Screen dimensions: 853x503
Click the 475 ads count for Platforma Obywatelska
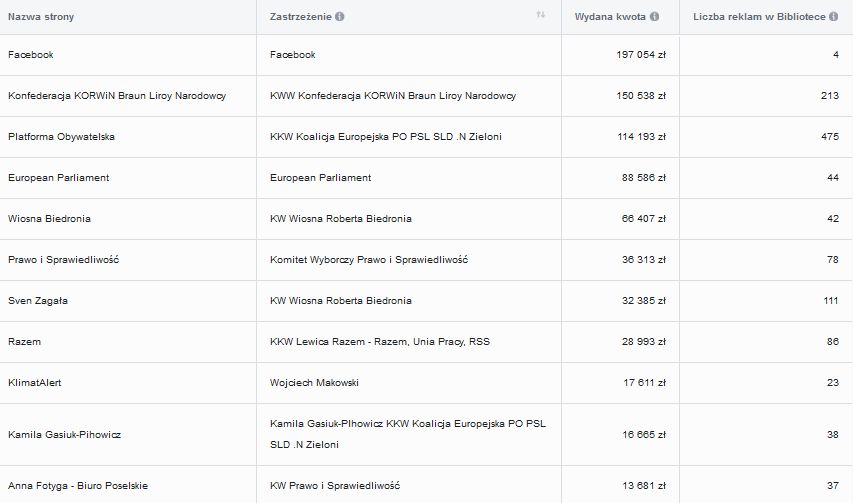tap(829, 137)
